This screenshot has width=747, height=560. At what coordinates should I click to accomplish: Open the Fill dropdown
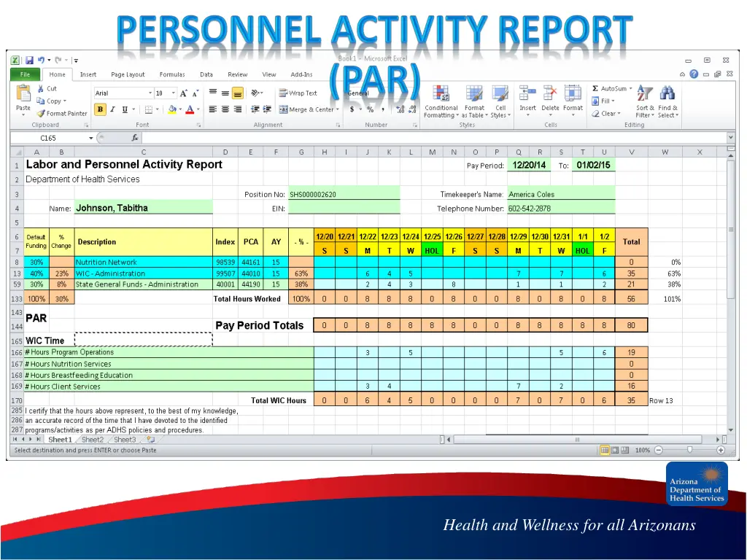click(603, 101)
